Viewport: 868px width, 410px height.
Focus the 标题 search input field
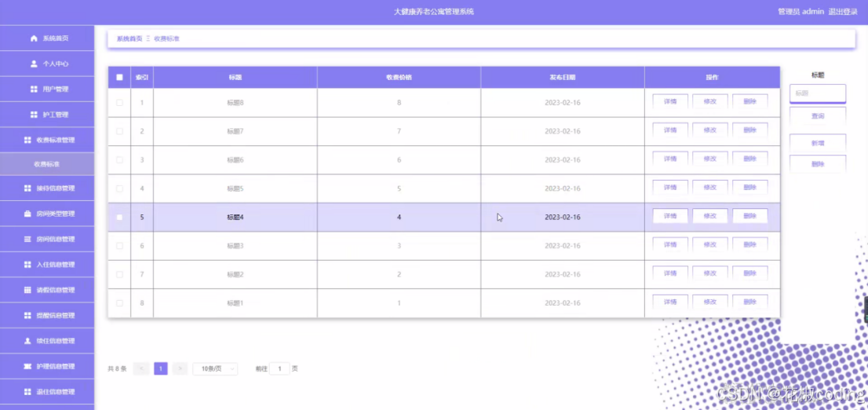(x=818, y=93)
